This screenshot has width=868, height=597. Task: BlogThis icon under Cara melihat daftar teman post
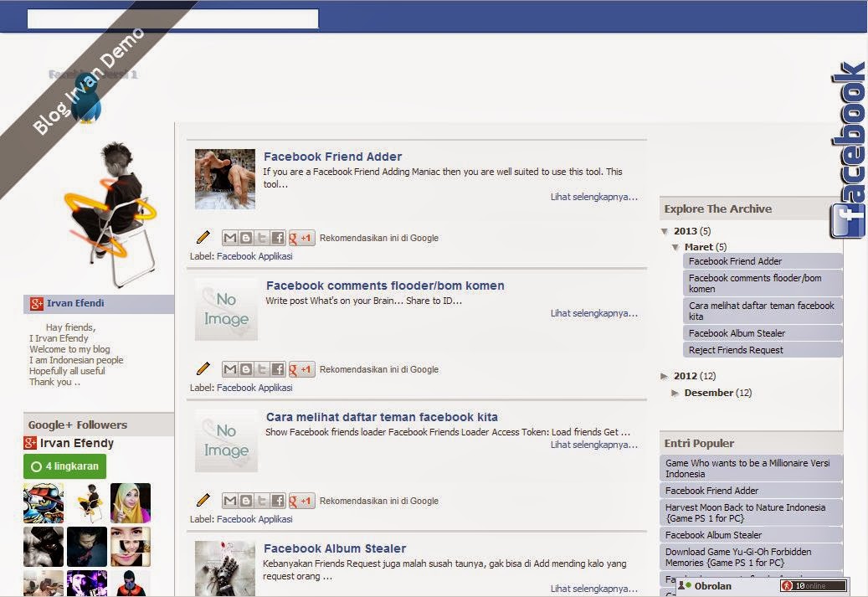tap(246, 501)
